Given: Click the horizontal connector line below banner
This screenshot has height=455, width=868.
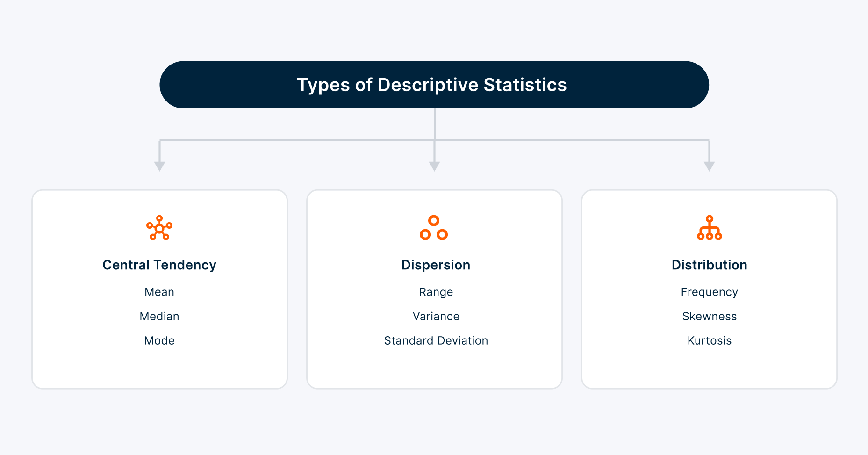Looking at the screenshot, I should point(434,140).
